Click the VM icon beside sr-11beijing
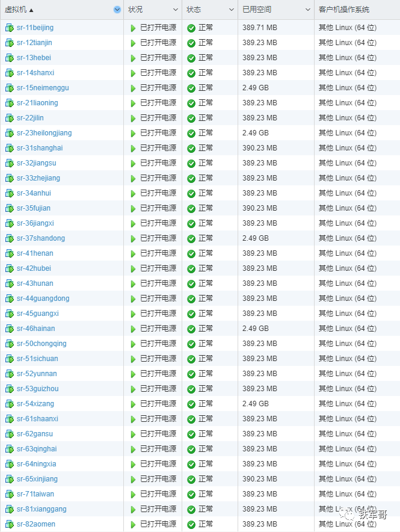 click(10, 28)
